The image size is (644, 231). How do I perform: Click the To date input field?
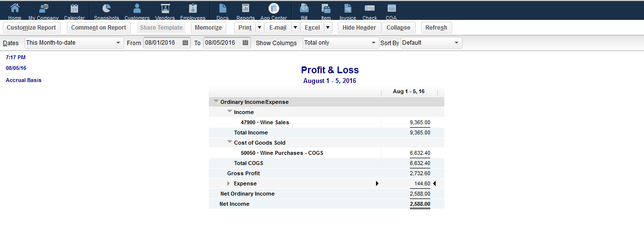tap(222, 43)
